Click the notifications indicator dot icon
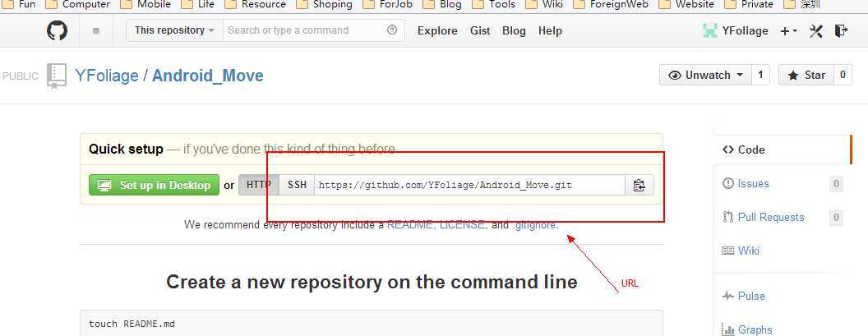Screen dimensions: 868x336 [96, 31]
